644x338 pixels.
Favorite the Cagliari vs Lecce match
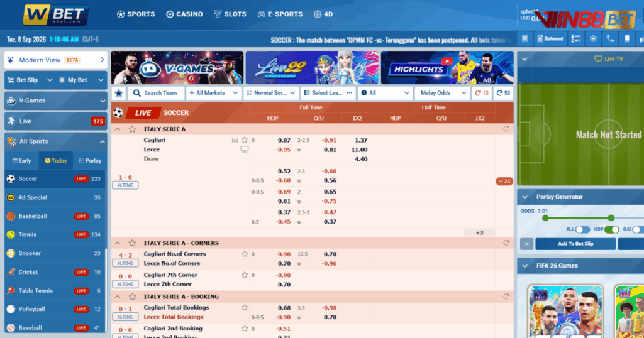coord(245,140)
